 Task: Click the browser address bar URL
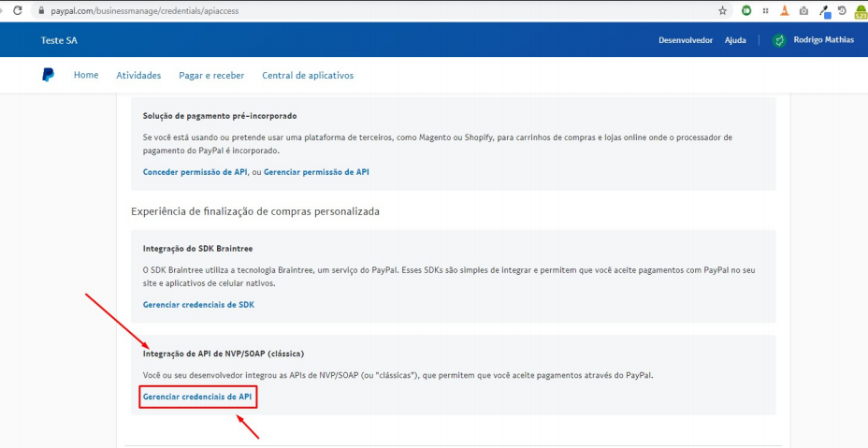tap(145, 10)
